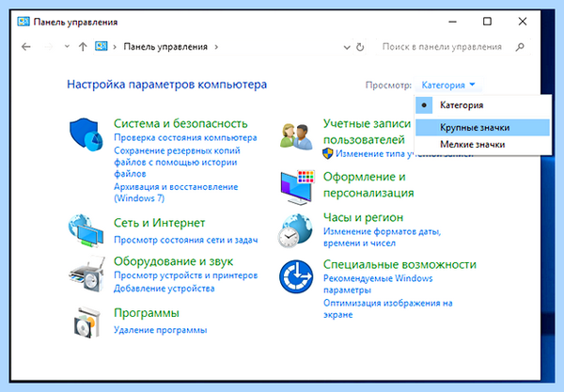
Task: Open Проверка состояния компьютера link
Action: [x=185, y=138]
